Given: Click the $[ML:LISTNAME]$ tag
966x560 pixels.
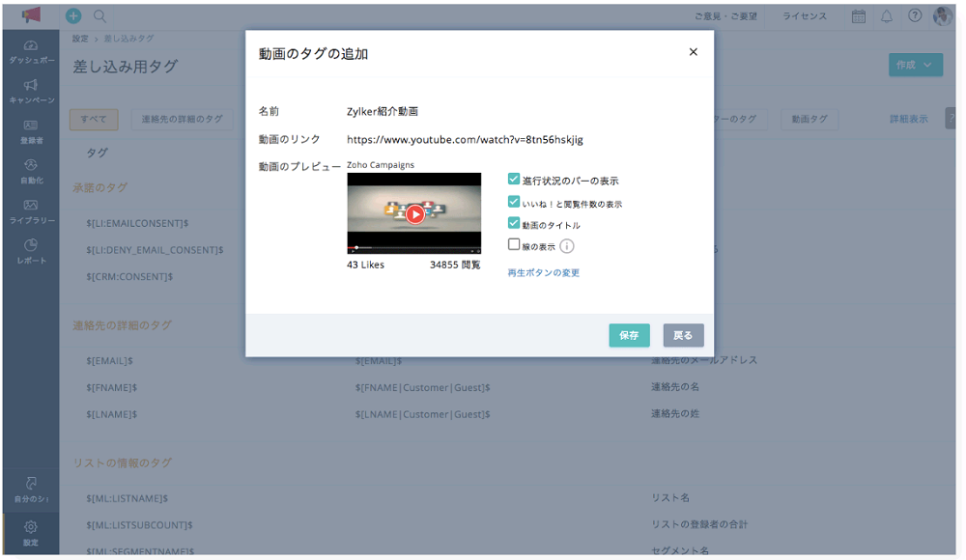Looking at the screenshot, I should 127,498.
